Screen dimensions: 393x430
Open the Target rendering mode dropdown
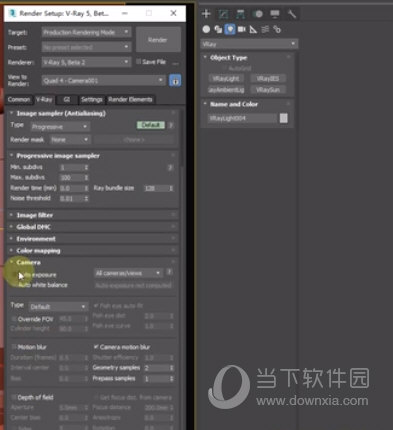click(x=86, y=32)
